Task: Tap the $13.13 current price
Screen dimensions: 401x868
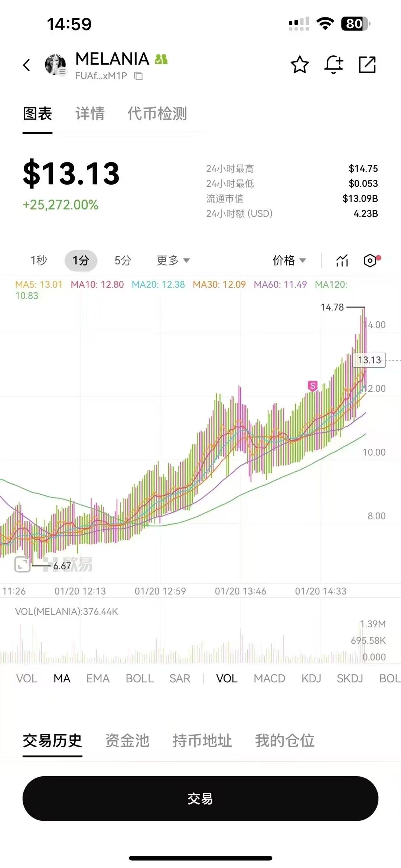Action: click(x=71, y=173)
